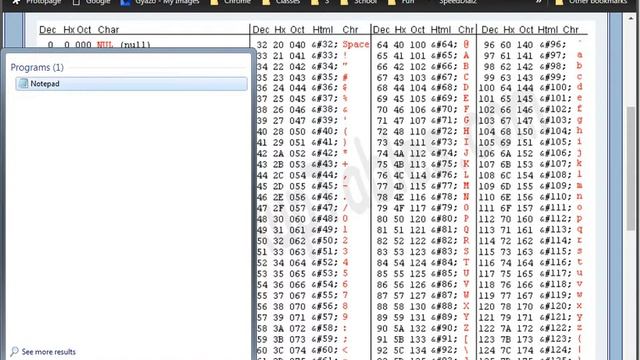Click the &#115; Html code cell
Viewport: 640px width, 360px height.
pos(556,252)
